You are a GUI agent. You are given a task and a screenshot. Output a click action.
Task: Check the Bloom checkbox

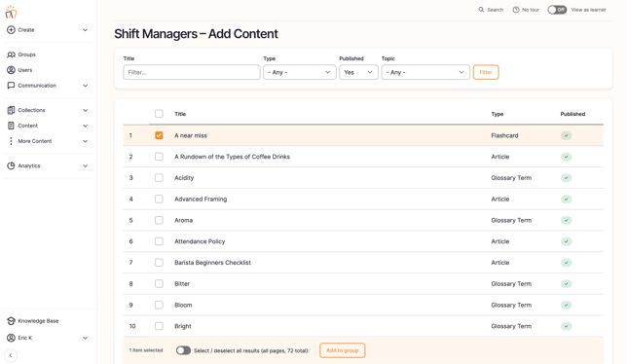pos(159,305)
